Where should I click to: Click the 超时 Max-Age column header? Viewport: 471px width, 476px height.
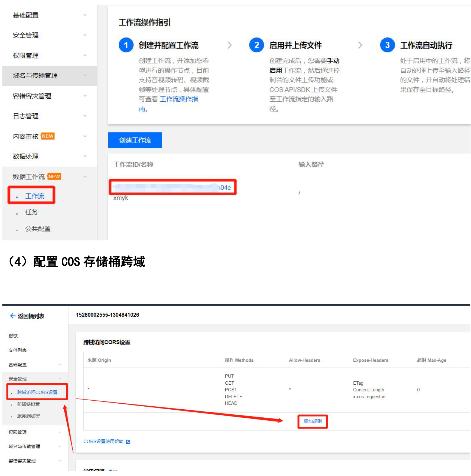(x=431, y=360)
